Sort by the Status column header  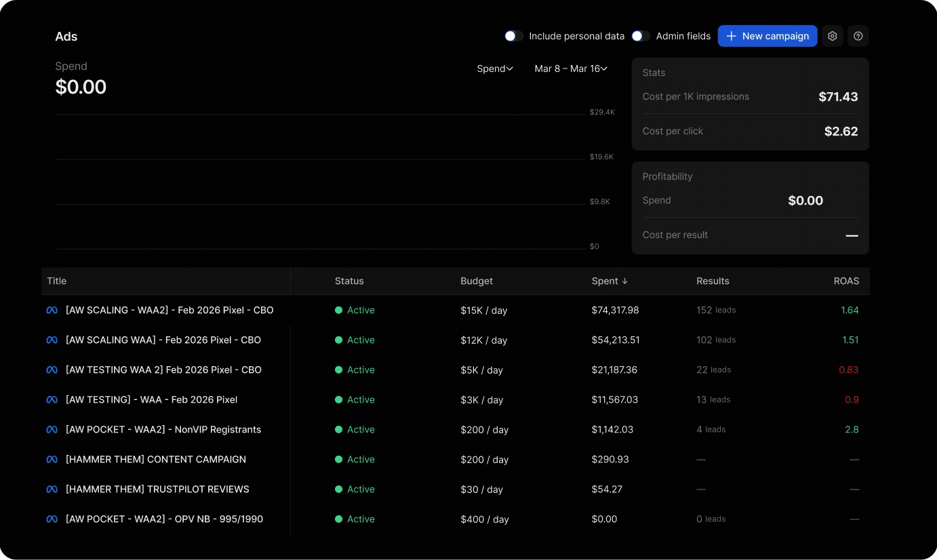pos(349,281)
